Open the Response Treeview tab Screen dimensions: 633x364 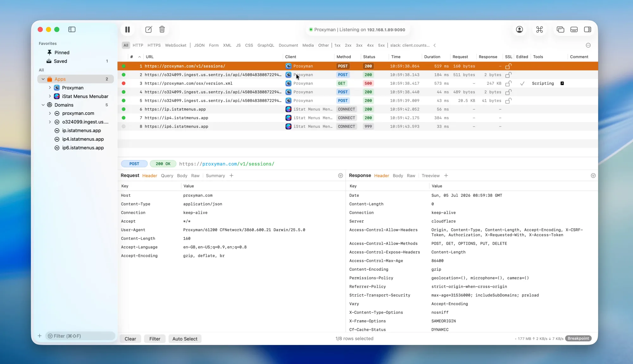click(430, 176)
